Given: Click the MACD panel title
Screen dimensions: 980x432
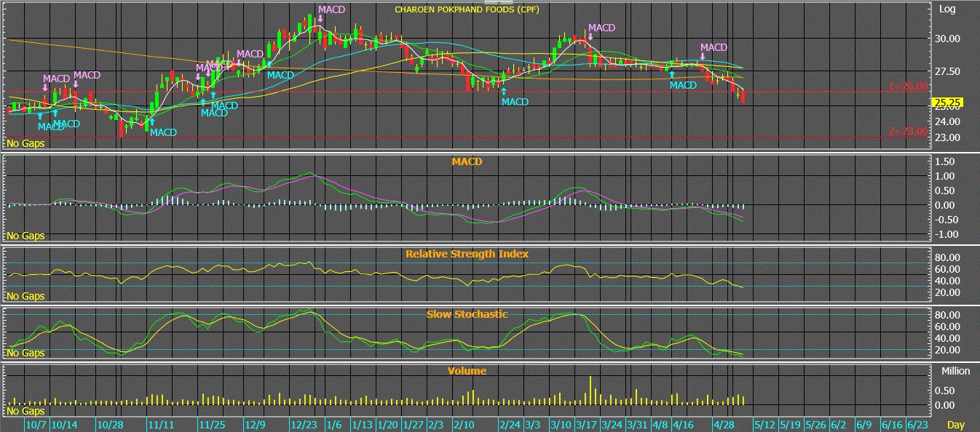Looking at the screenshot, I should point(467,161).
